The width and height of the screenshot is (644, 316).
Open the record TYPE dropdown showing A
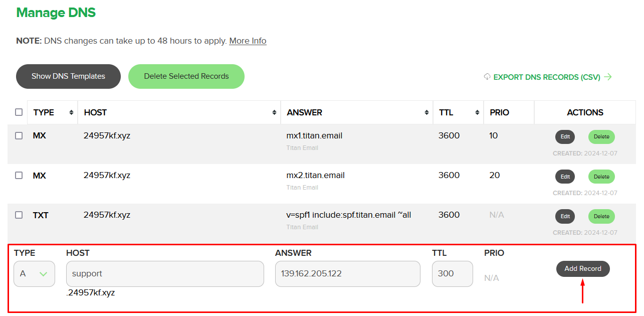34,274
